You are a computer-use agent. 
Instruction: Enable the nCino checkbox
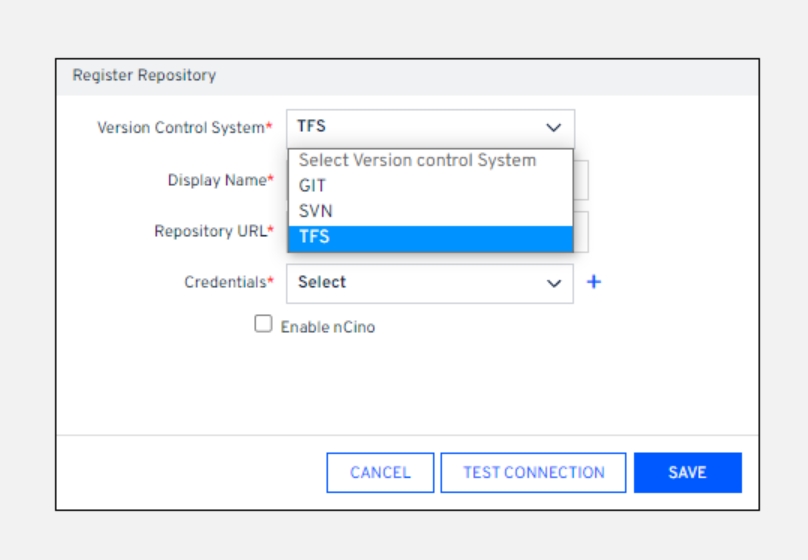(x=263, y=324)
